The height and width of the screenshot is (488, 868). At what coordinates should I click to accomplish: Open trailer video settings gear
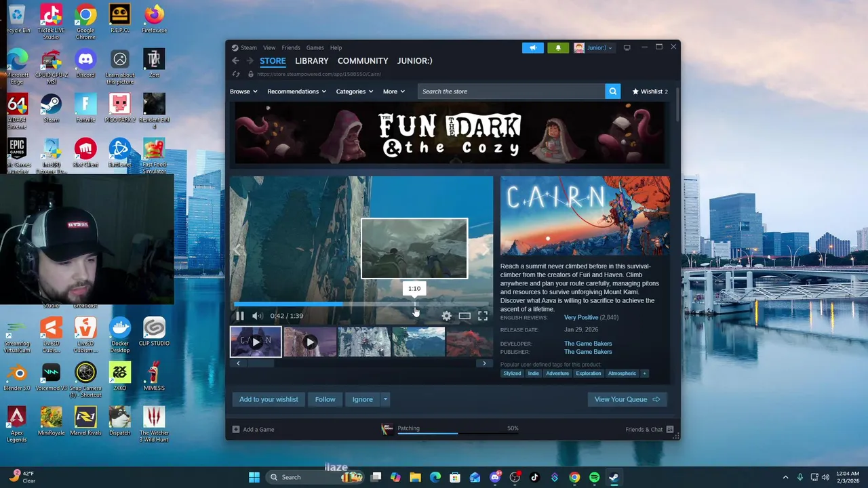tap(446, 316)
